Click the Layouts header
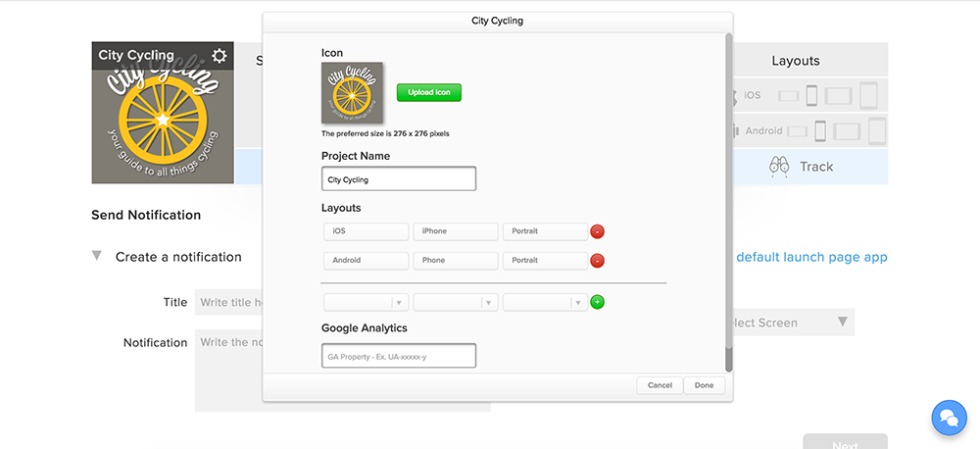Viewport: 980px width, 449px height. point(795,62)
